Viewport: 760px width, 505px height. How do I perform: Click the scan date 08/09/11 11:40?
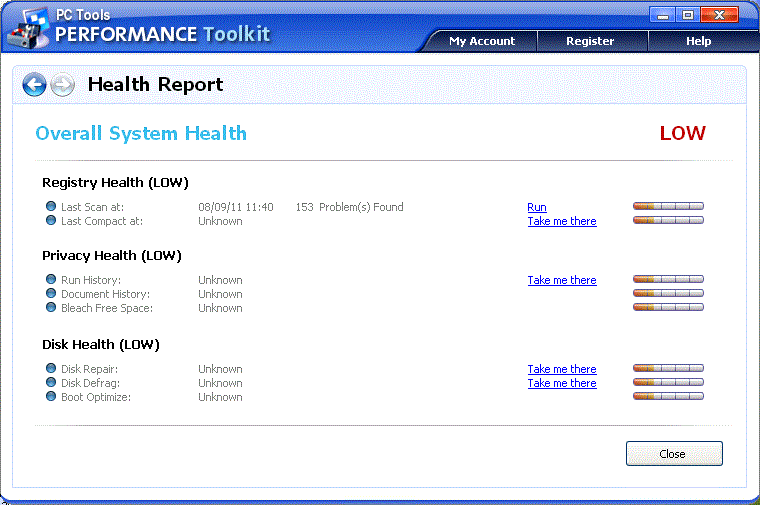236,207
